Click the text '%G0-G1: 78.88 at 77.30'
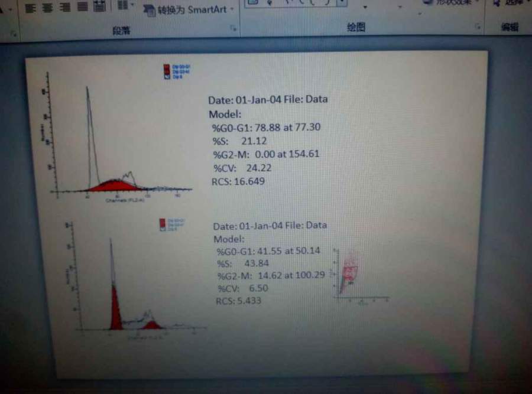532x394 pixels. pyautogui.click(x=266, y=128)
